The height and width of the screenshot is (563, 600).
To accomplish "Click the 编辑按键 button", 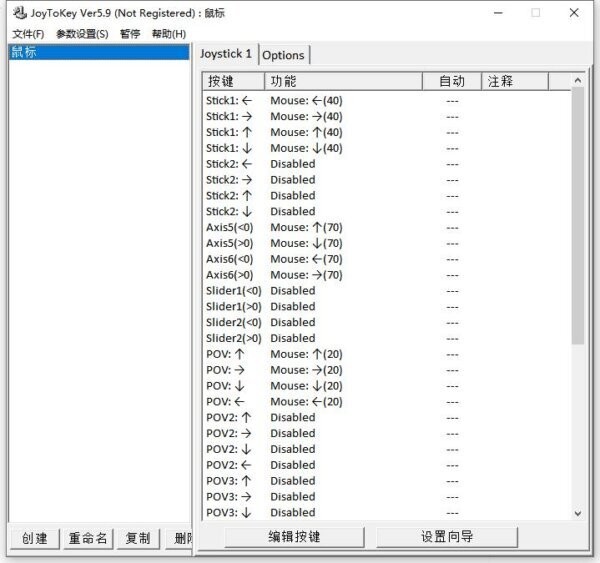I will tap(294, 537).
